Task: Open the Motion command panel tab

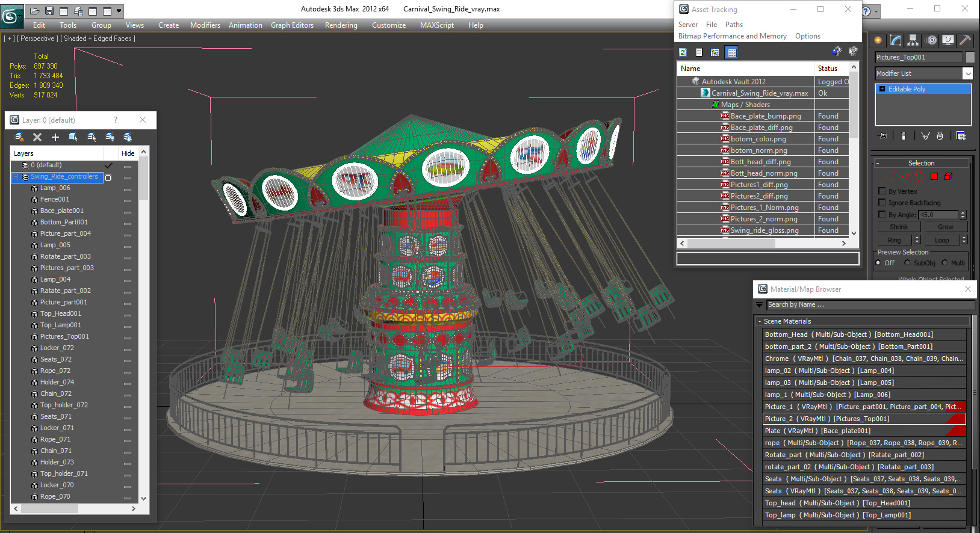Action: tap(931, 40)
